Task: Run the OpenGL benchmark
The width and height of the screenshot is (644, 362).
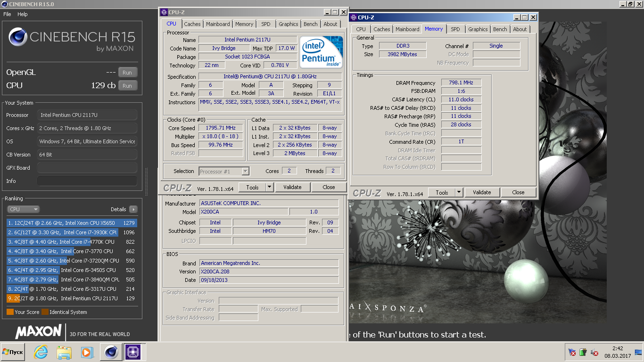Action: [127, 73]
